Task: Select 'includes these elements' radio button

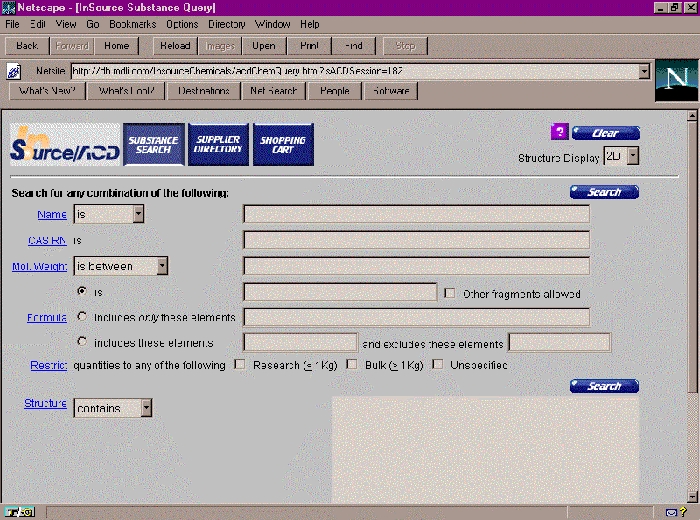Action: pyautogui.click(x=82, y=342)
